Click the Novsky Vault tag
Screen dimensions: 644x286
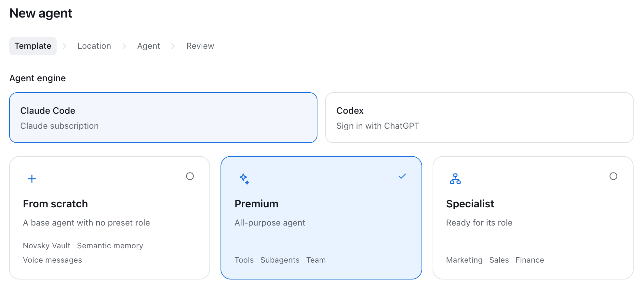click(x=47, y=246)
